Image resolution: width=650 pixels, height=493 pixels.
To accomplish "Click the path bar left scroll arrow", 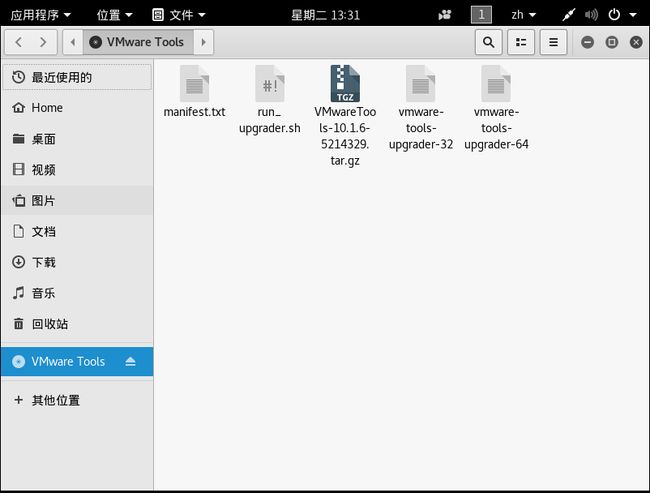I will (73, 42).
